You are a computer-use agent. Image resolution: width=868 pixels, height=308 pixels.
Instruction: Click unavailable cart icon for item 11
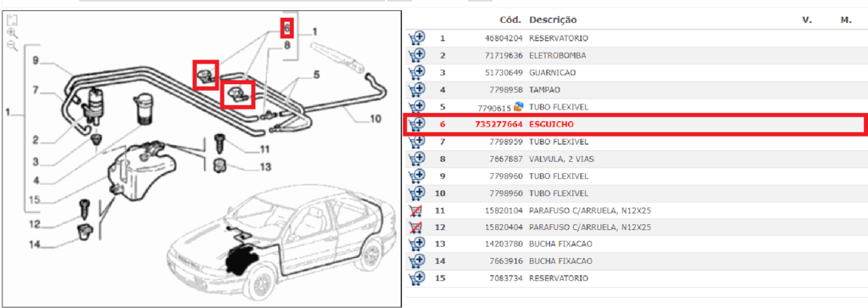click(415, 210)
